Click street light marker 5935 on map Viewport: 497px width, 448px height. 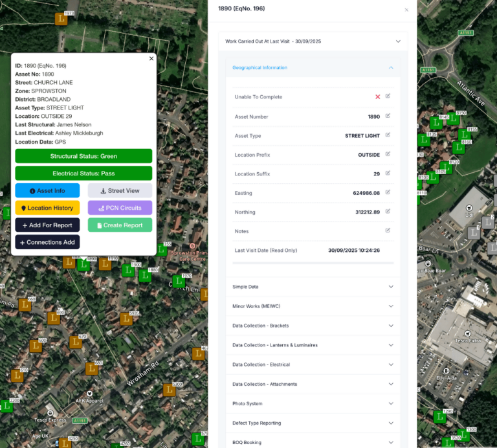[126, 319]
